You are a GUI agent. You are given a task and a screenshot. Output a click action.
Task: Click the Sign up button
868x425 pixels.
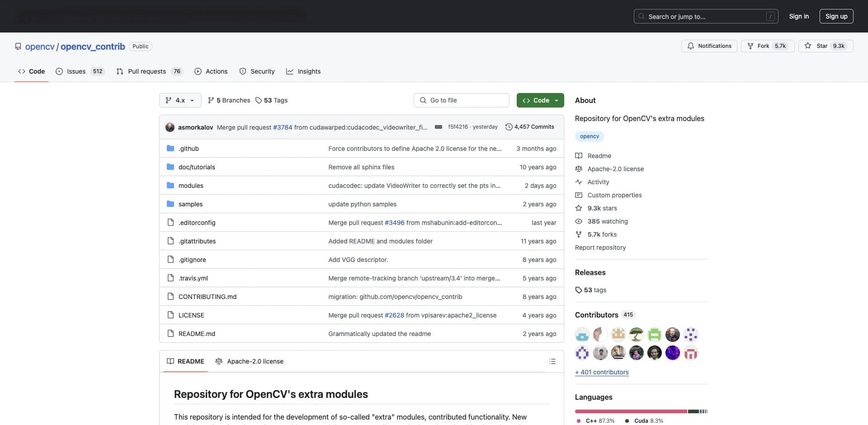point(836,16)
